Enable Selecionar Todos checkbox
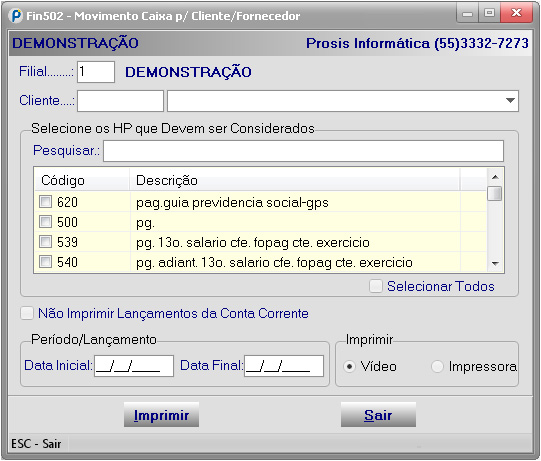This screenshot has height=461, width=541. [x=376, y=286]
